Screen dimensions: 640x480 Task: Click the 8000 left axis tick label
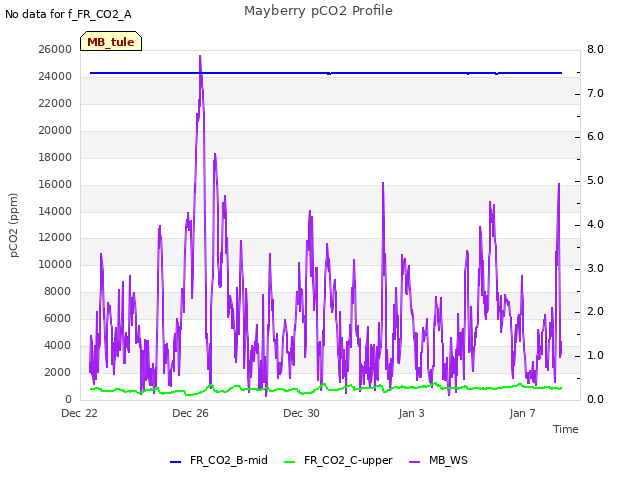[58, 291]
